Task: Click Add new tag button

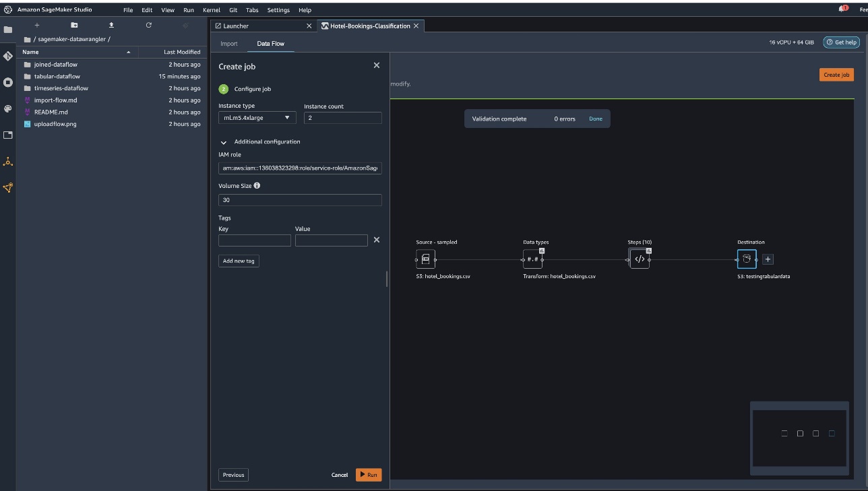Action: (239, 261)
